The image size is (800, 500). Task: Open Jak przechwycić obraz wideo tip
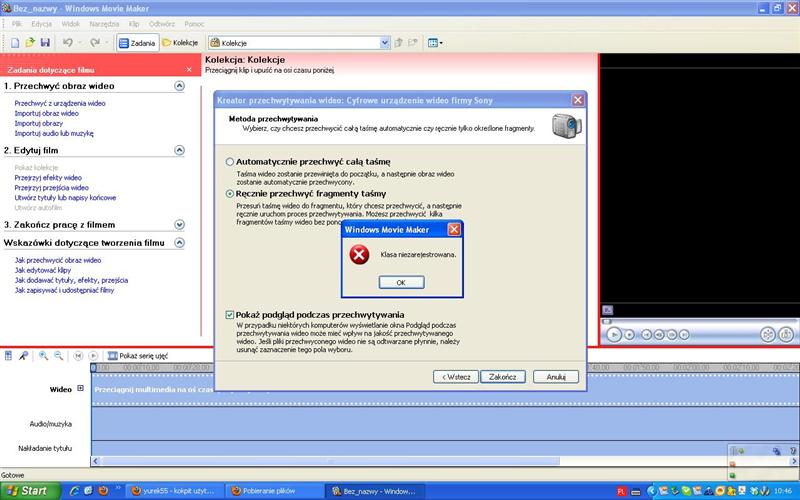[x=58, y=260]
